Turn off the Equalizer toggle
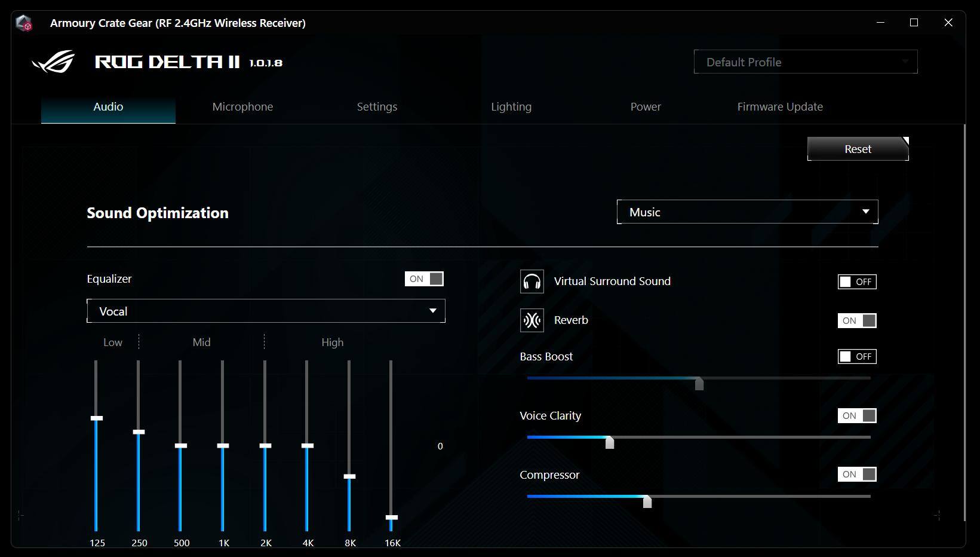Image resolution: width=980 pixels, height=557 pixels. pos(424,279)
